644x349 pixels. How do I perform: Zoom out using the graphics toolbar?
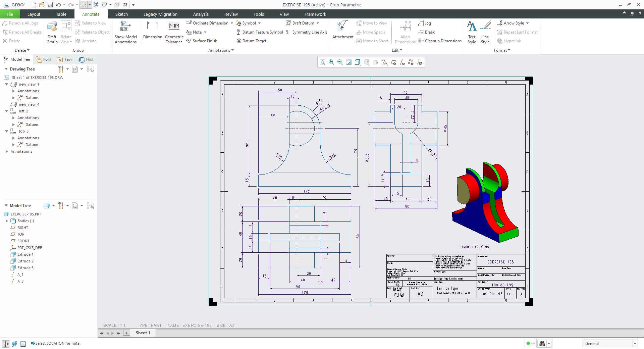(x=340, y=62)
